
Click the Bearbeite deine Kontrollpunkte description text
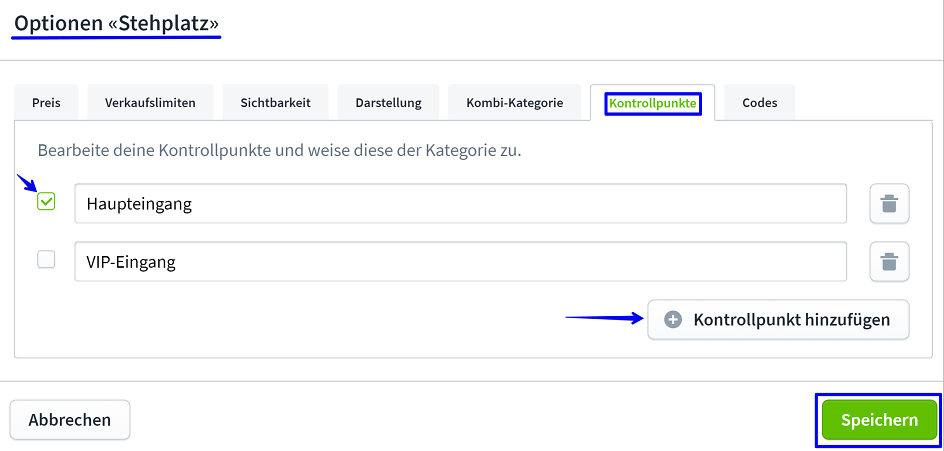280,151
